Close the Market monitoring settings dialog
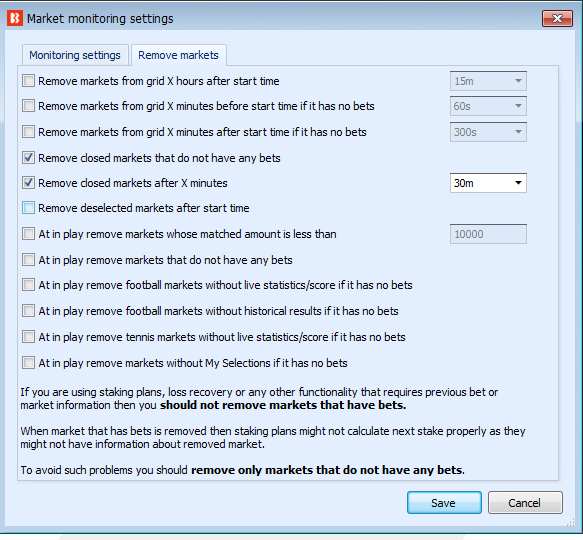This screenshot has height=540, width=583. pyautogui.click(x=557, y=19)
